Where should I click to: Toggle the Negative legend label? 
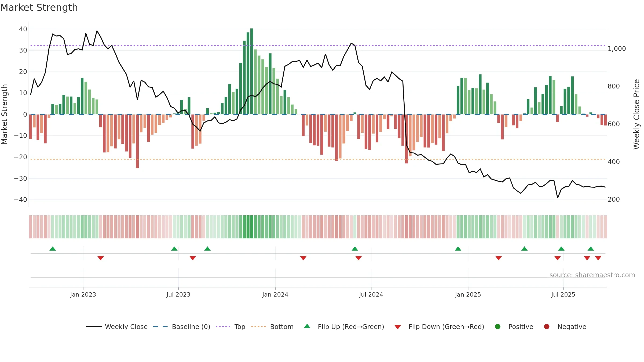point(572,327)
